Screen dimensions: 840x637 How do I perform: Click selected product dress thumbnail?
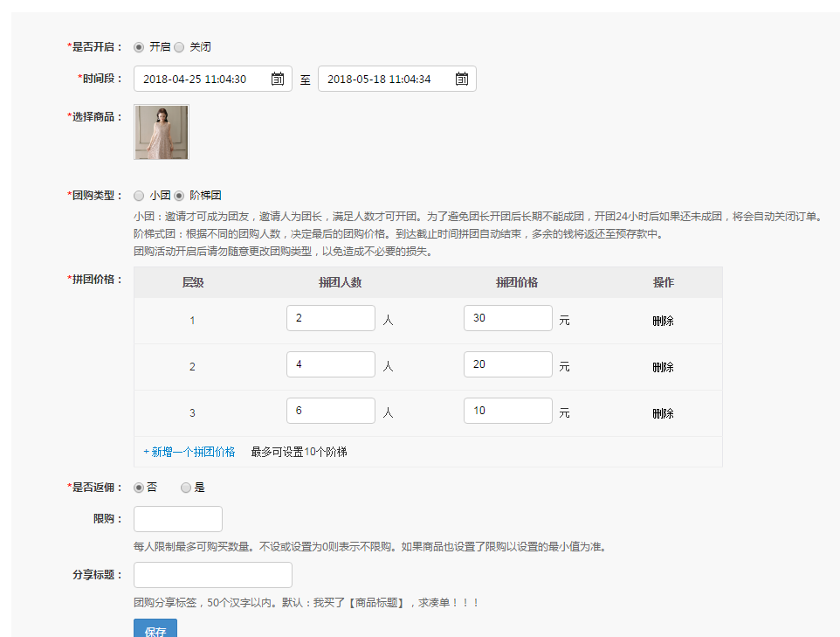click(162, 132)
